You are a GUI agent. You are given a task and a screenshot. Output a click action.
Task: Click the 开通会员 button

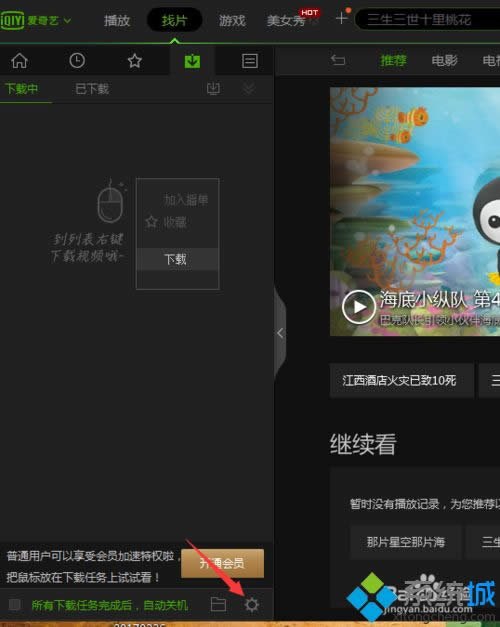[x=222, y=563]
